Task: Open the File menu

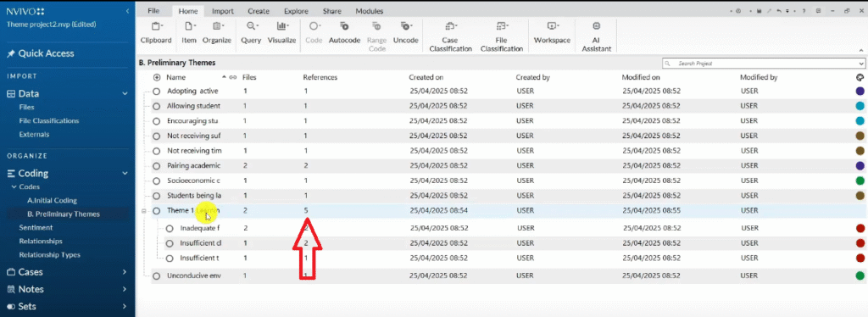Action: pyautogui.click(x=154, y=11)
